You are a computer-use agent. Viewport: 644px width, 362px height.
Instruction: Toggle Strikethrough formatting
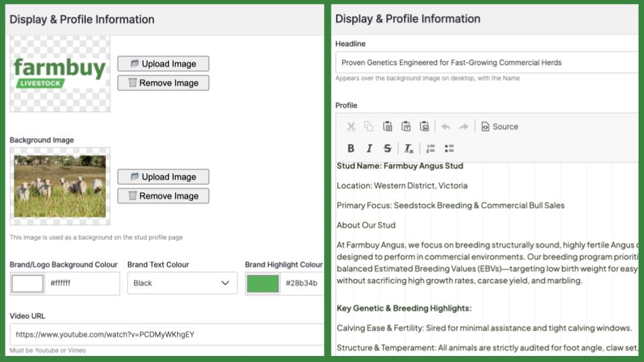click(x=387, y=148)
